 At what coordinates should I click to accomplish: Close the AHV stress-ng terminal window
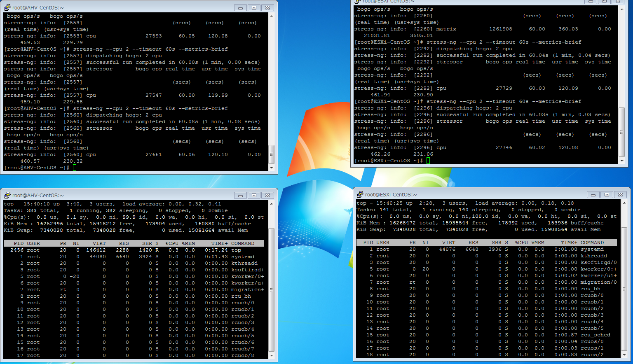tap(267, 7)
